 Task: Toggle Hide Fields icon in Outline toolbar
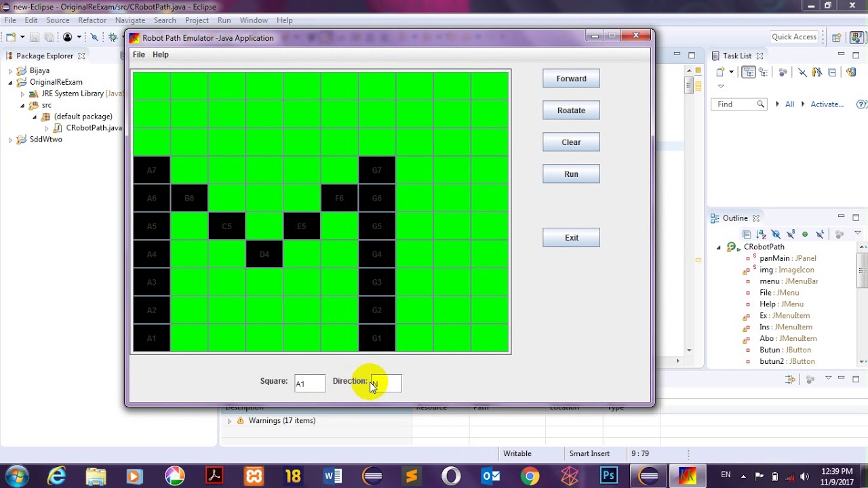pos(776,234)
